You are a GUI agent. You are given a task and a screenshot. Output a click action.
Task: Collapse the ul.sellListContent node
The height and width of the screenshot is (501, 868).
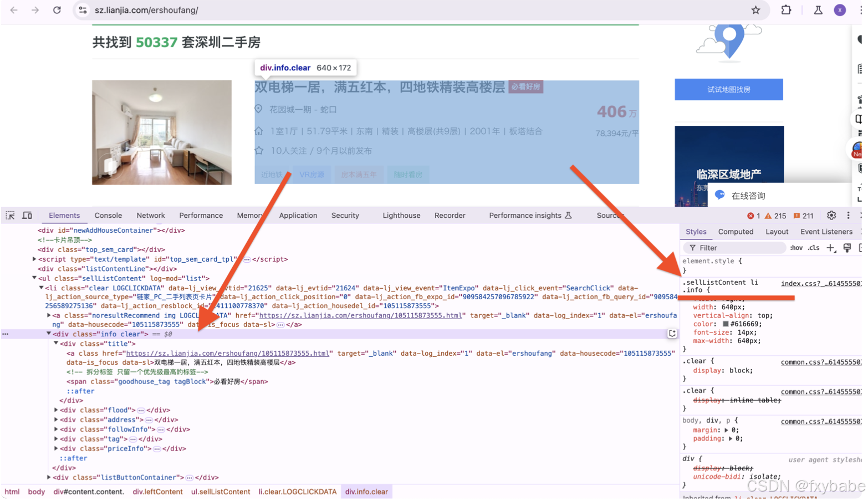(34, 278)
